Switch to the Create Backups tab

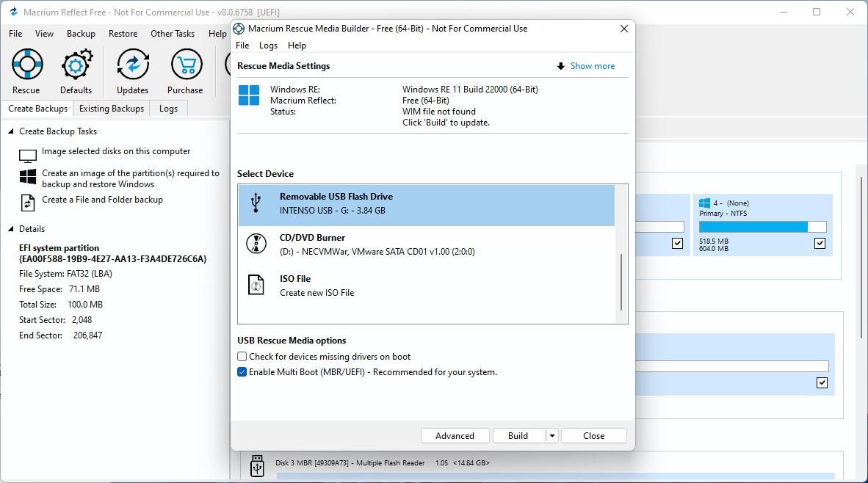[x=37, y=109]
